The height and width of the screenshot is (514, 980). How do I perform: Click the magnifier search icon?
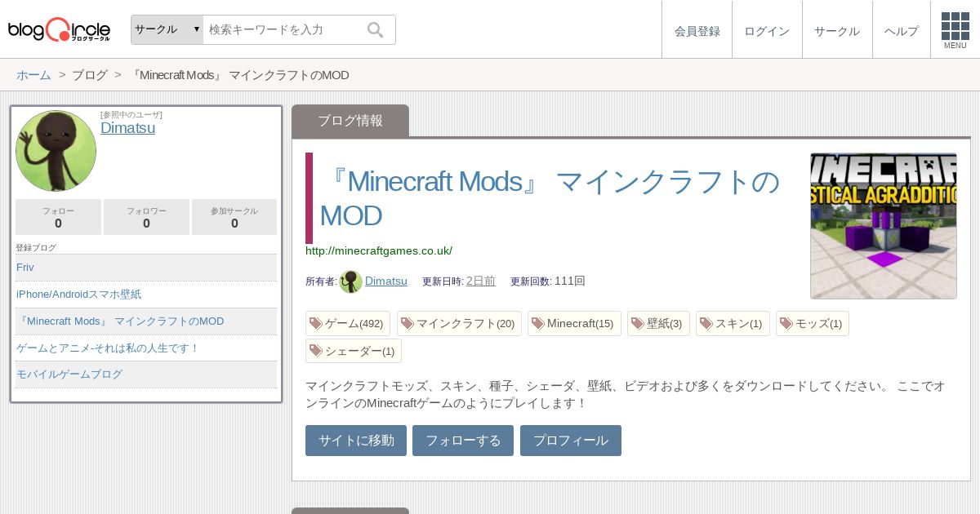(x=376, y=30)
